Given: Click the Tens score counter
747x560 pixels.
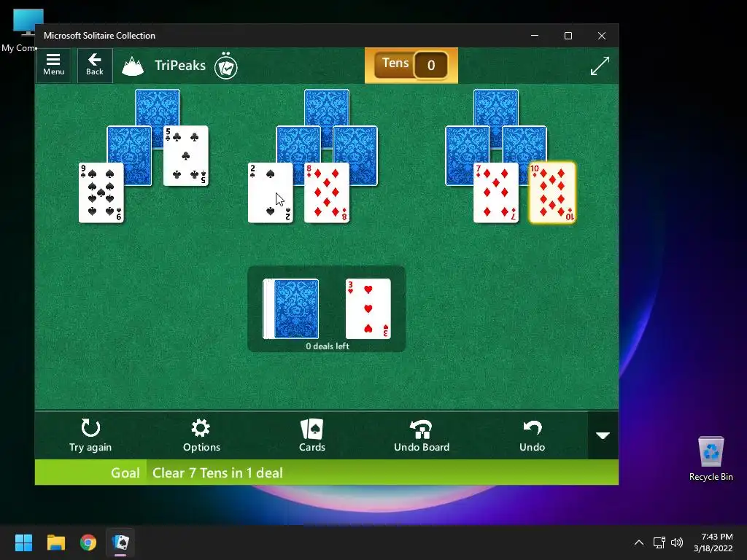Looking at the screenshot, I should [x=411, y=65].
